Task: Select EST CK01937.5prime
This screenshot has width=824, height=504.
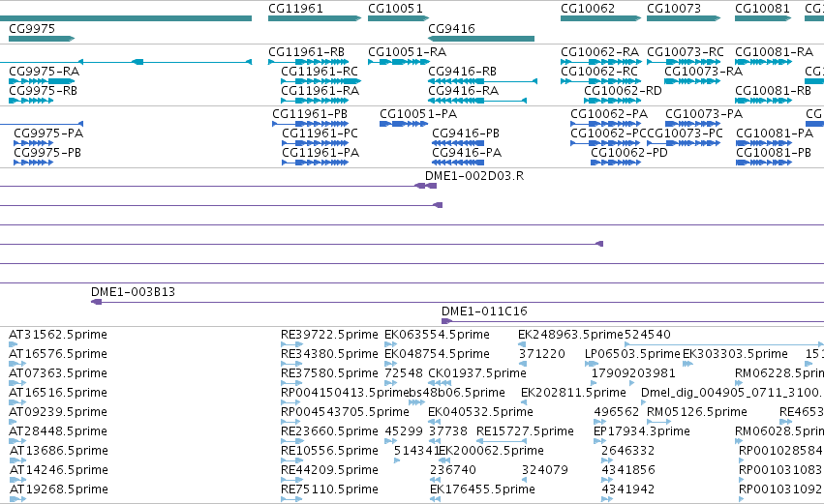Action: pyautogui.click(x=440, y=383)
